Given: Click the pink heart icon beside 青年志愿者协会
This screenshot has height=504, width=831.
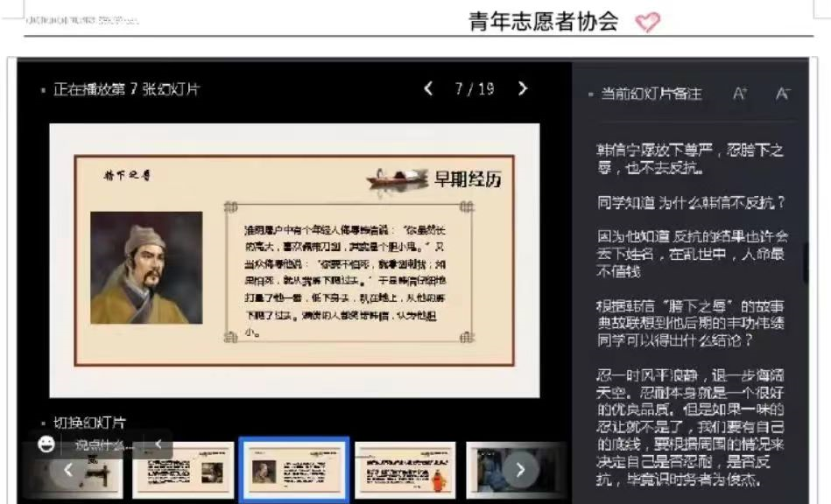Looking at the screenshot, I should click(647, 22).
